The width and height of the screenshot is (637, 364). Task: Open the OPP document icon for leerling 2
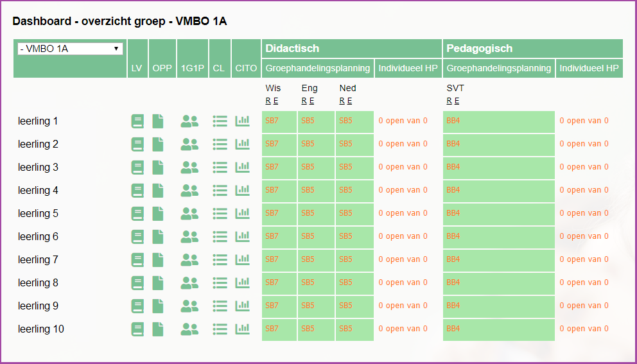coord(157,144)
